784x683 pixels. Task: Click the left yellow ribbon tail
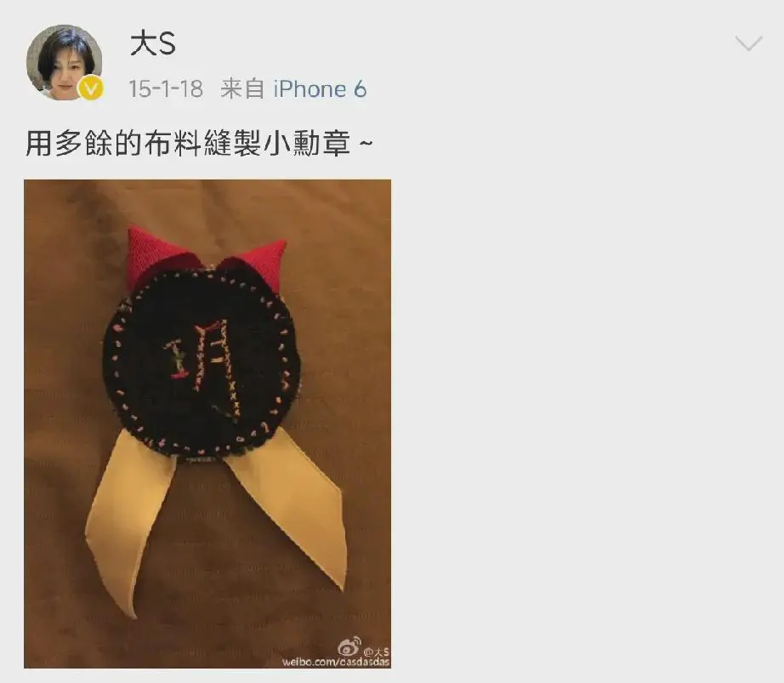pyautogui.click(x=129, y=520)
